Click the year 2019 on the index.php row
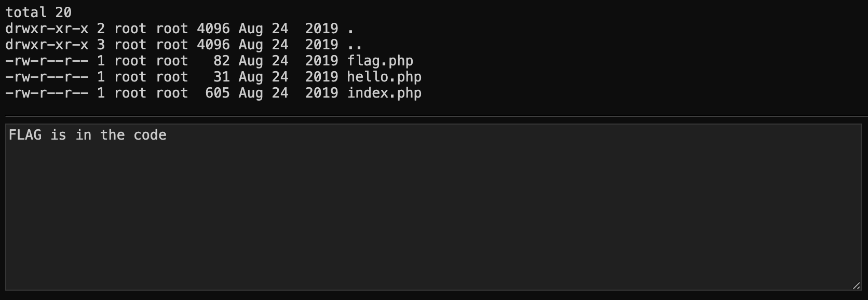 321,93
